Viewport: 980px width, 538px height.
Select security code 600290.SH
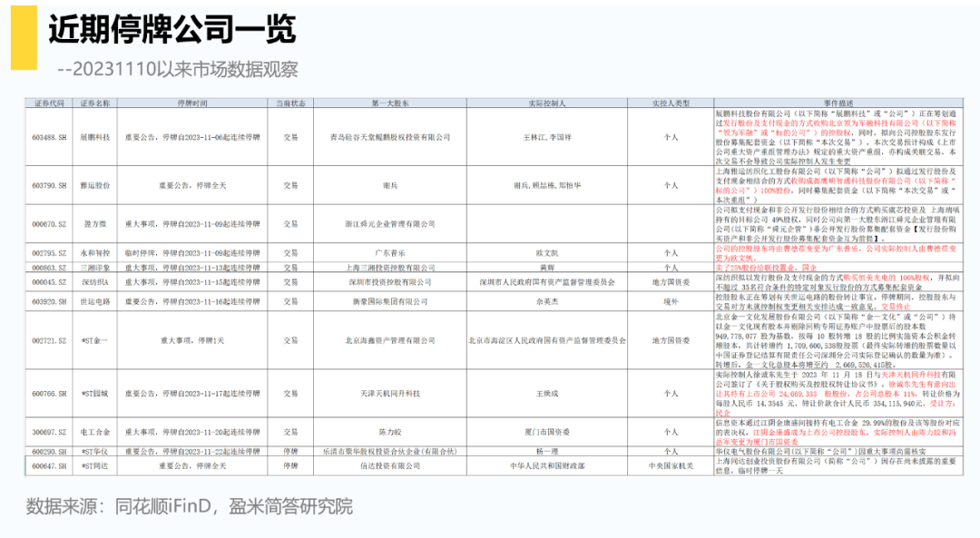[49, 451]
